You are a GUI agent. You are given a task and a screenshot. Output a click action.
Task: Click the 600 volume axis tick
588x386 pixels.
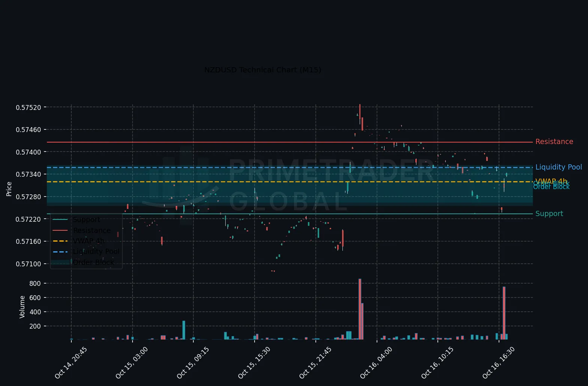coord(35,298)
